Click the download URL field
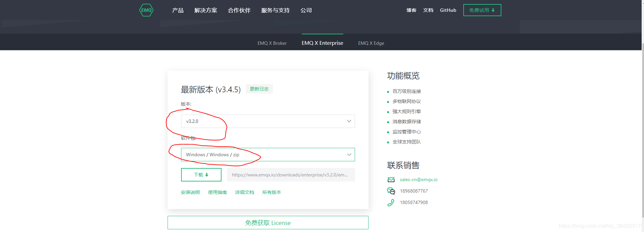This screenshot has height=232, width=644. (x=291, y=175)
